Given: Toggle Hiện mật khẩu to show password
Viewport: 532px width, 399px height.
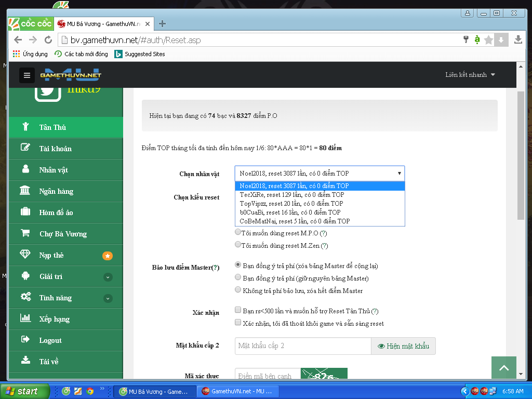Looking at the screenshot, I should pos(403,346).
